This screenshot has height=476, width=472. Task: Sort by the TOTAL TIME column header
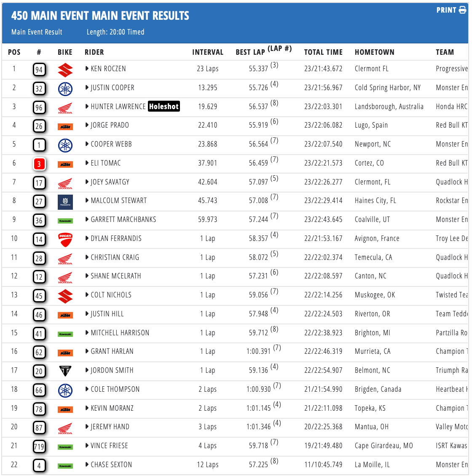coord(323,52)
